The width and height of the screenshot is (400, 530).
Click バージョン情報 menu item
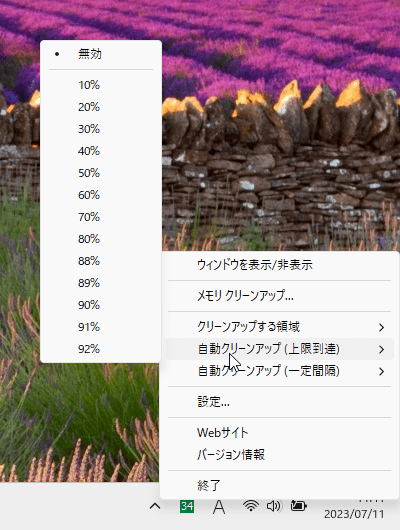pyautogui.click(x=279, y=455)
